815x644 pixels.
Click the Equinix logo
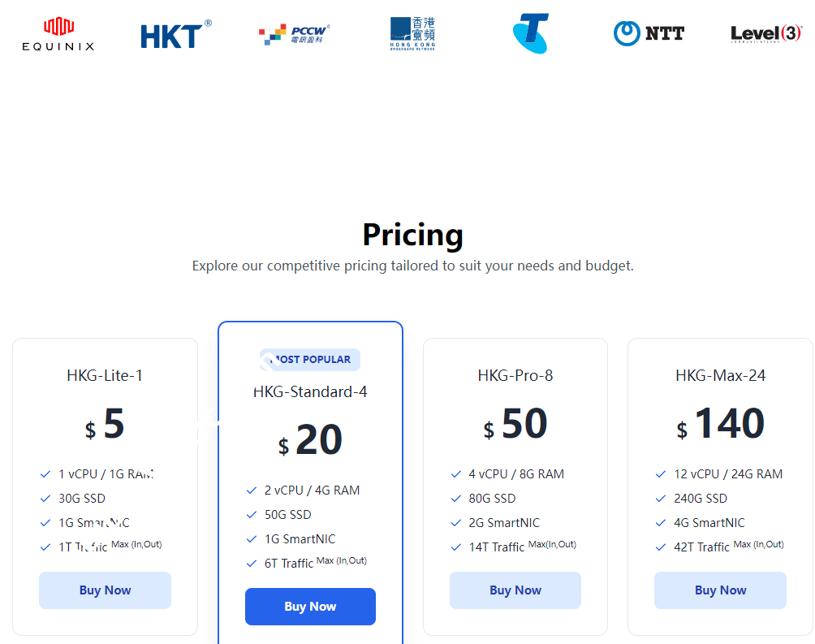tap(58, 34)
